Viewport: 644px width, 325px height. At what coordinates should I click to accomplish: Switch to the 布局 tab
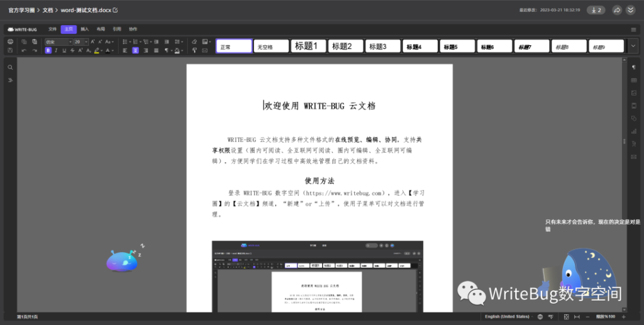click(101, 29)
